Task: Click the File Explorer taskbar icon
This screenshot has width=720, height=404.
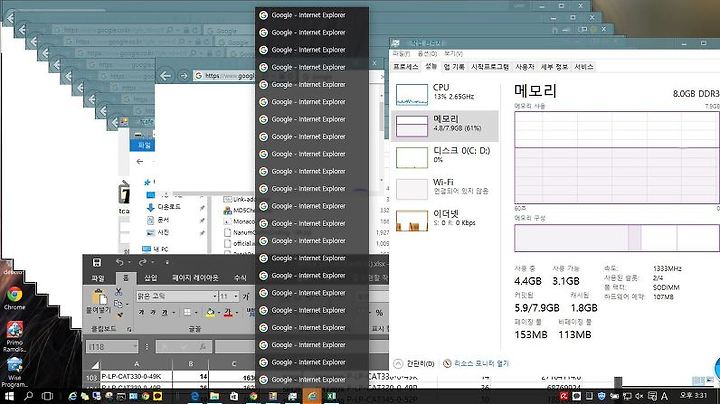Action: point(214,396)
